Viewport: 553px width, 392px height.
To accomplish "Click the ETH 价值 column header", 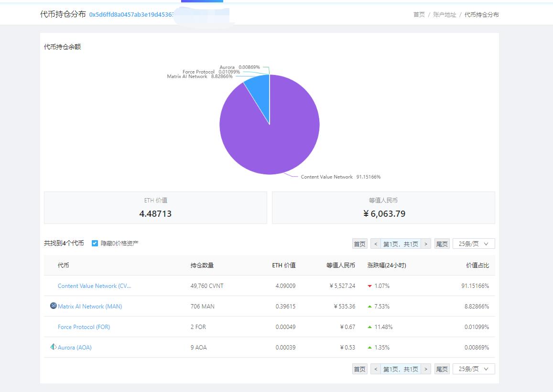I will click(x=283, y=265).
